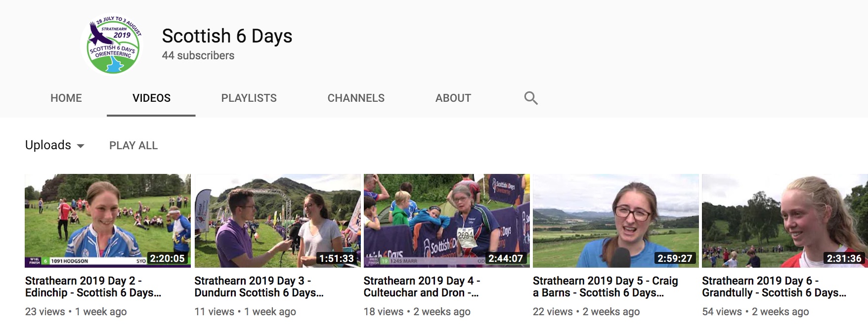
Task: Click '22 views • 2 weeks ago' text
Action: tap(586, 312)
